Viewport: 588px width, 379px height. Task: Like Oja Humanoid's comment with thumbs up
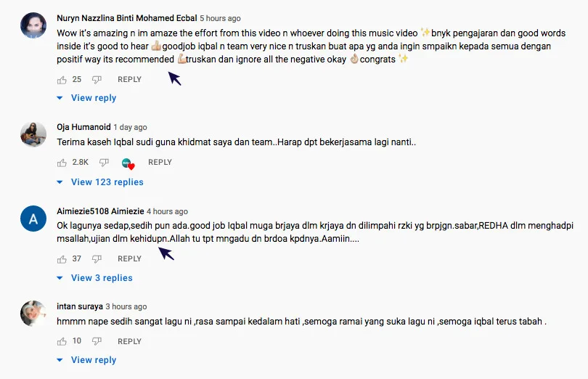[62, 163]
